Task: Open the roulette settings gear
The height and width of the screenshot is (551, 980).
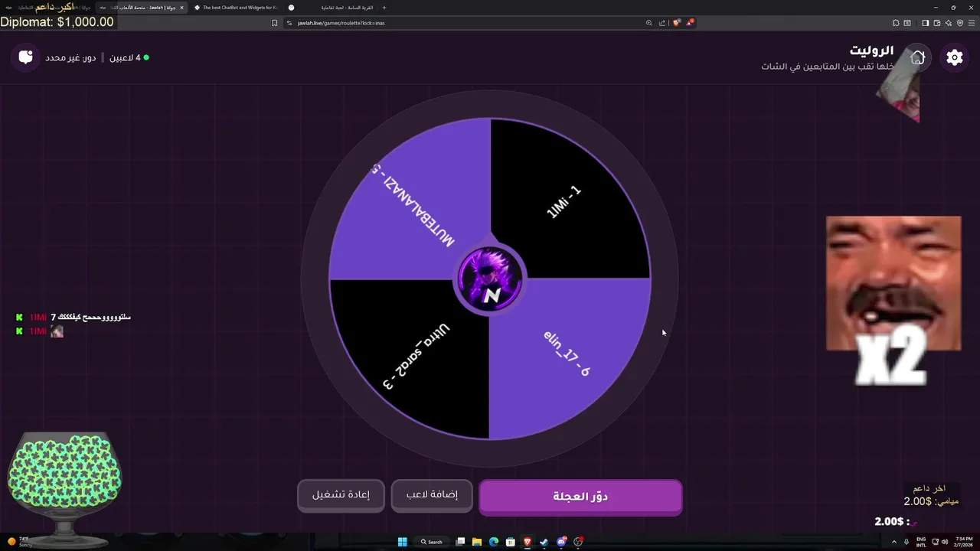Action: pyautogui.click(x=954, y=57)
